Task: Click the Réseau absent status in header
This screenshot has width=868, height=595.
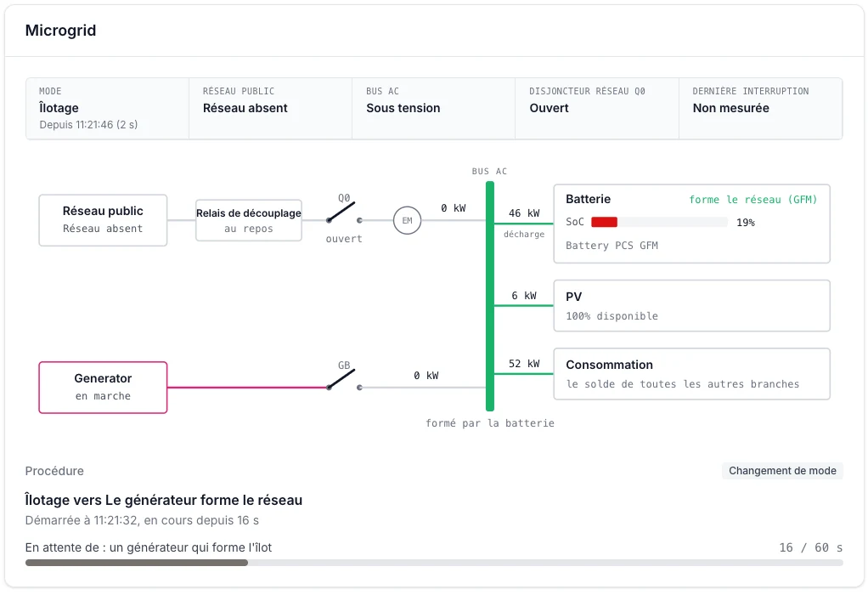Action: 270,109
